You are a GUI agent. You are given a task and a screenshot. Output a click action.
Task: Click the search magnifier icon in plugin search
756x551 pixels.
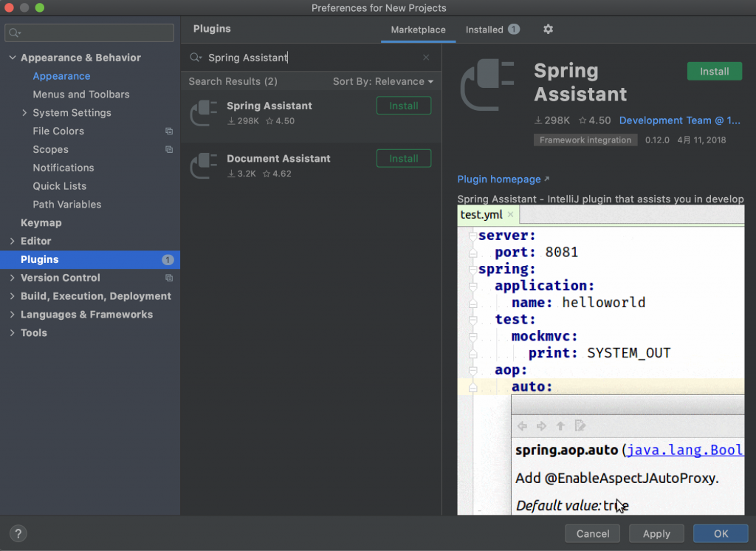pyautogui.click(x=196, y=58)
